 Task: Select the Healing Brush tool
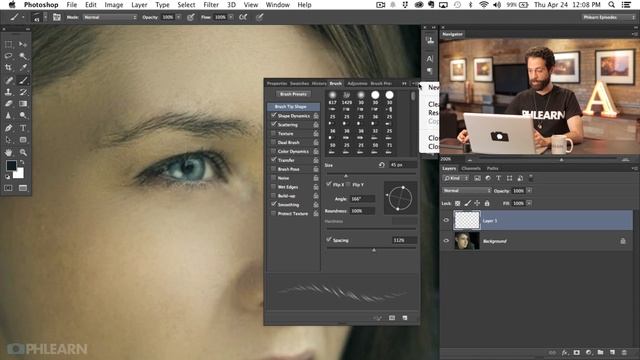point(8,80)
